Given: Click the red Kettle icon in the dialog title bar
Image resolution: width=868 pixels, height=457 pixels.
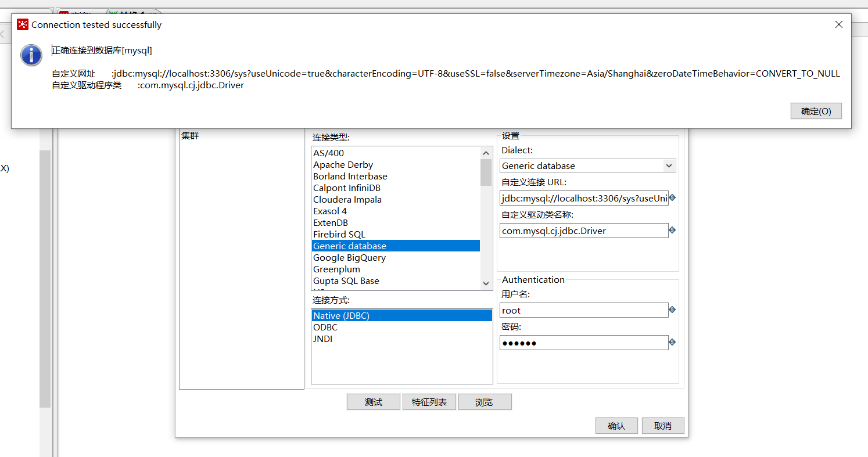Looking at the screenshot, I should pos(22,24).
